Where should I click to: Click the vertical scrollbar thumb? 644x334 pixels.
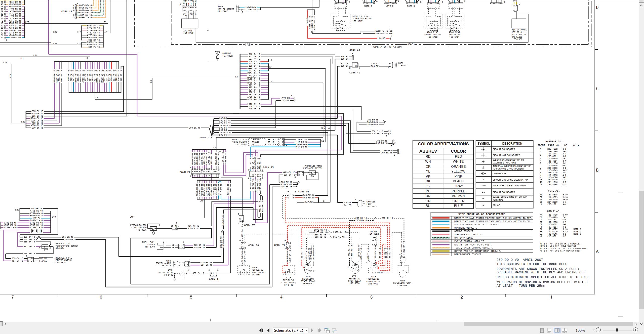point(641,250)
